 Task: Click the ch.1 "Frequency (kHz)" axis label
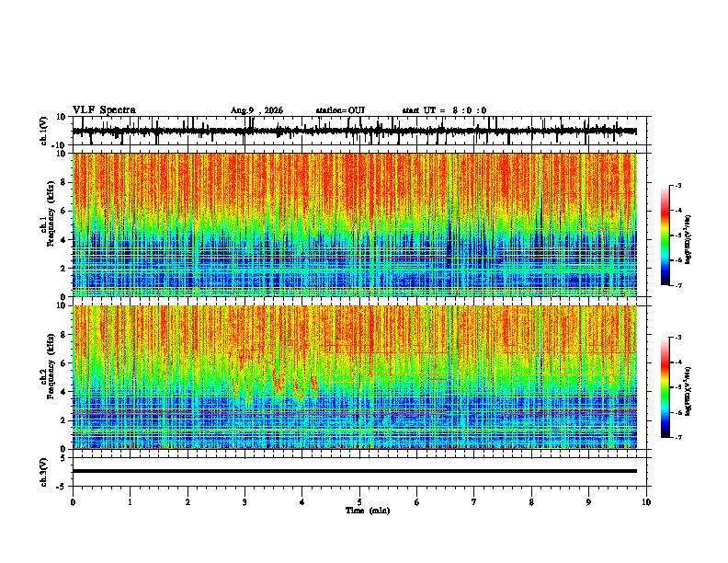pos(51,213)
